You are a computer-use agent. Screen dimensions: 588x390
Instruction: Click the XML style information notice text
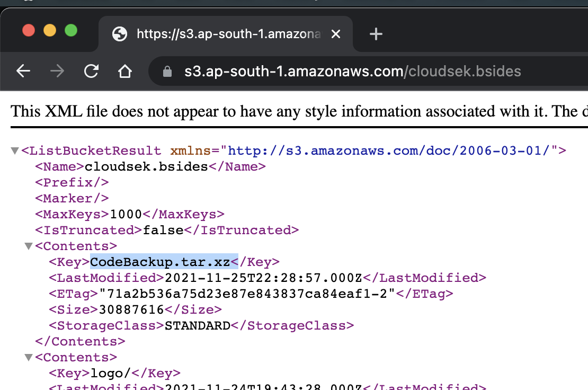[x=299, y=111]
